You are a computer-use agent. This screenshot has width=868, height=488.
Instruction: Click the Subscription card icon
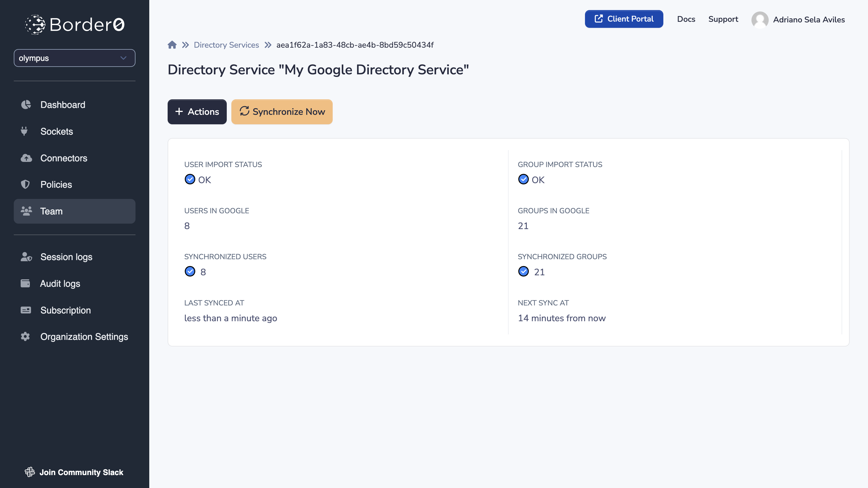point(26,310)
